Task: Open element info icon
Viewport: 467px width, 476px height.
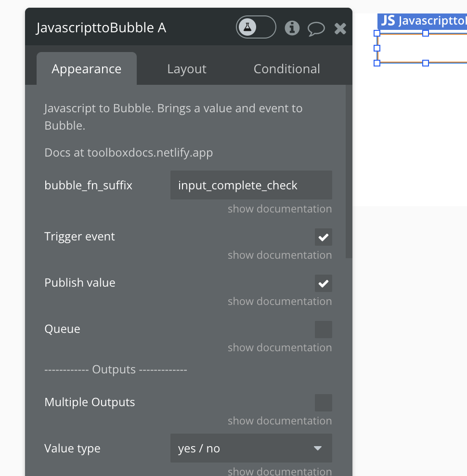Action: tap(292, 28)
